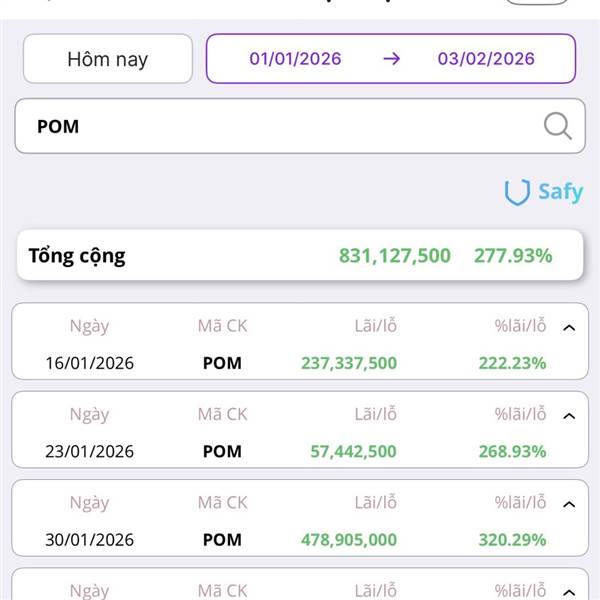Click the Safy shield logo

(x=517, y=192)
